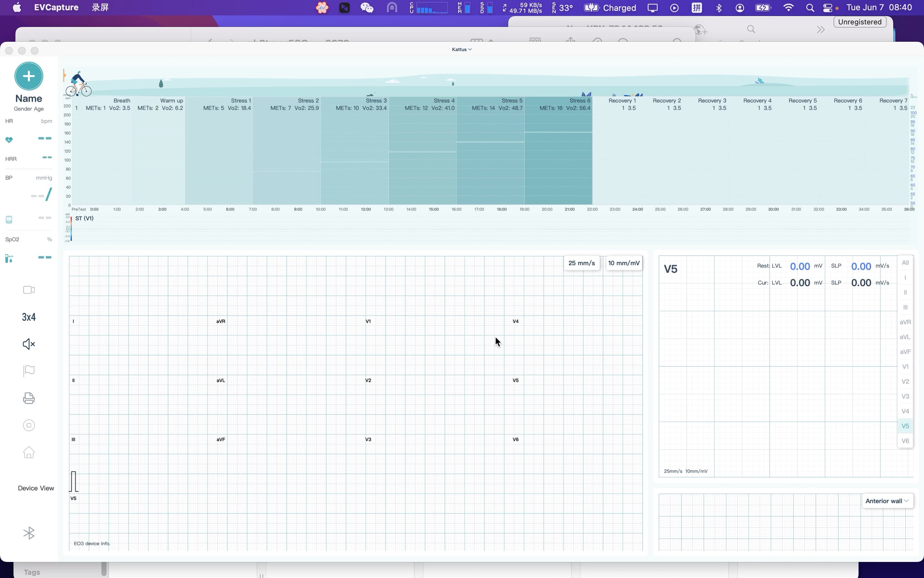
Task: Click the heart rate icon
Action: pos(9,140)
